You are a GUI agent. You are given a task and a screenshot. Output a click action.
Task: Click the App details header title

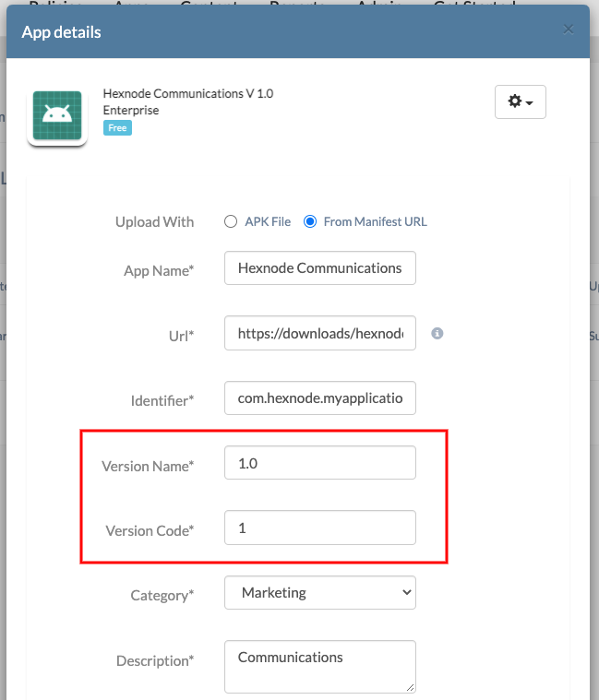[x=61, y=32]
